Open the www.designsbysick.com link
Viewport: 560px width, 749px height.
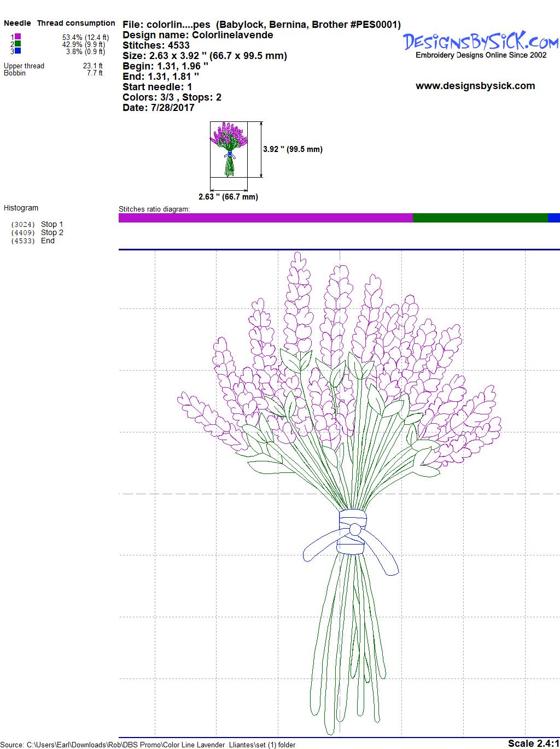coord(475,86)
